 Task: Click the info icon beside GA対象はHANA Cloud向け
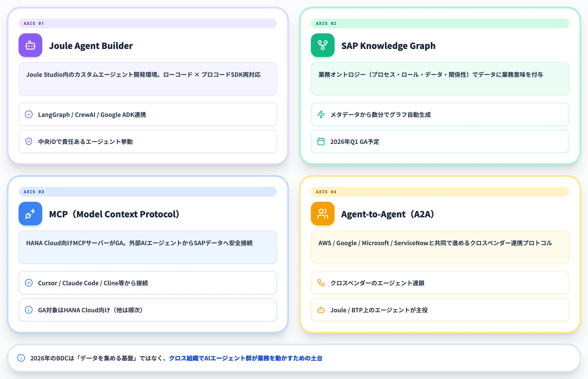(29, 310)
